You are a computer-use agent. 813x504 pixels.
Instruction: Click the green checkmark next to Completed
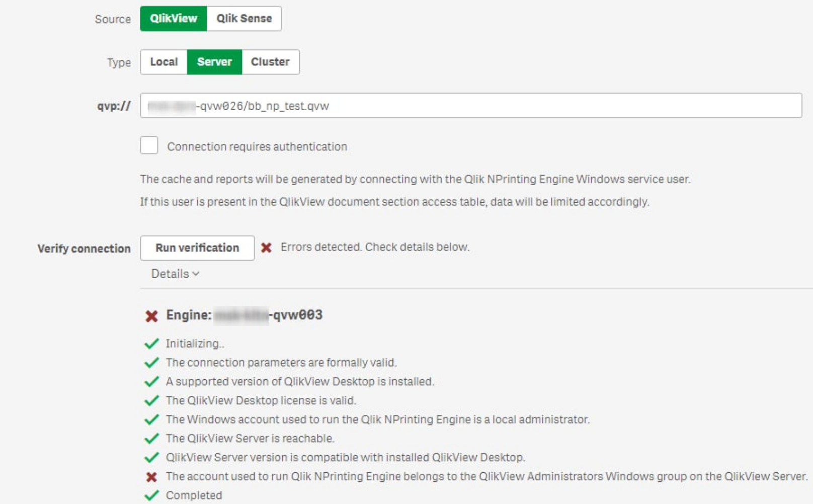point(151,495)
